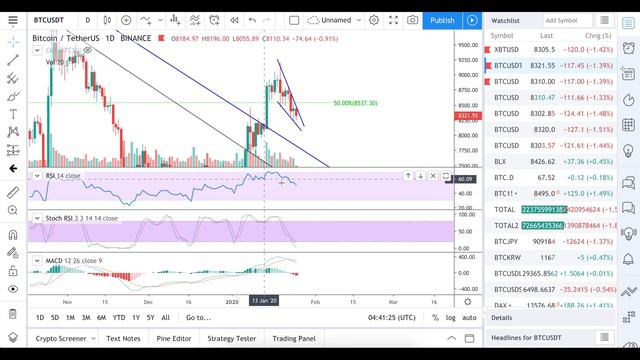Toggle auto scale

469,318
